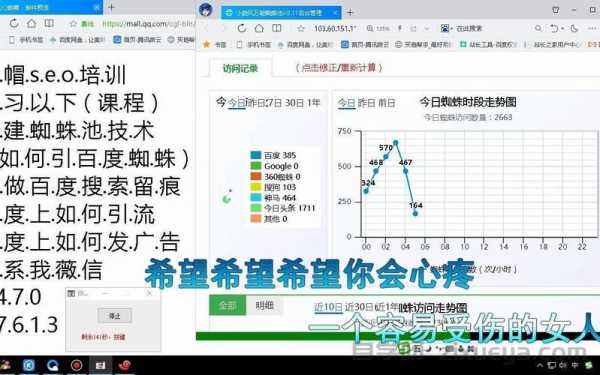Refresh the QQ mail page on left

tap(14, 23)
